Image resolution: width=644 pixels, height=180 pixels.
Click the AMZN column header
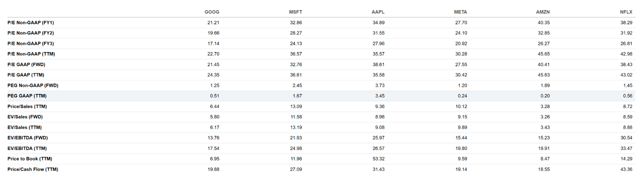click(x=543, y=12)
